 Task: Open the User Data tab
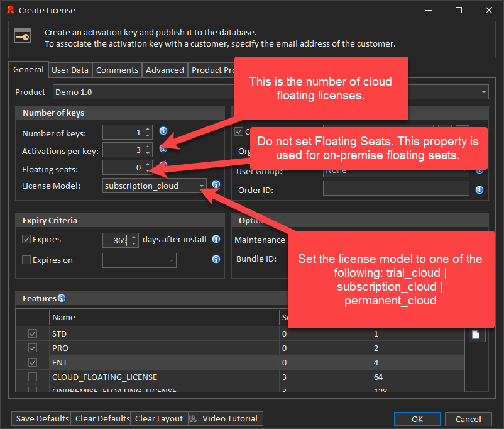(70, 70)
